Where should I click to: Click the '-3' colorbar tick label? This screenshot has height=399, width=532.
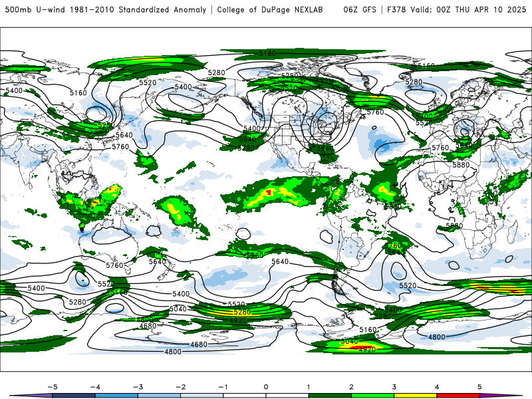coord(138,387)
